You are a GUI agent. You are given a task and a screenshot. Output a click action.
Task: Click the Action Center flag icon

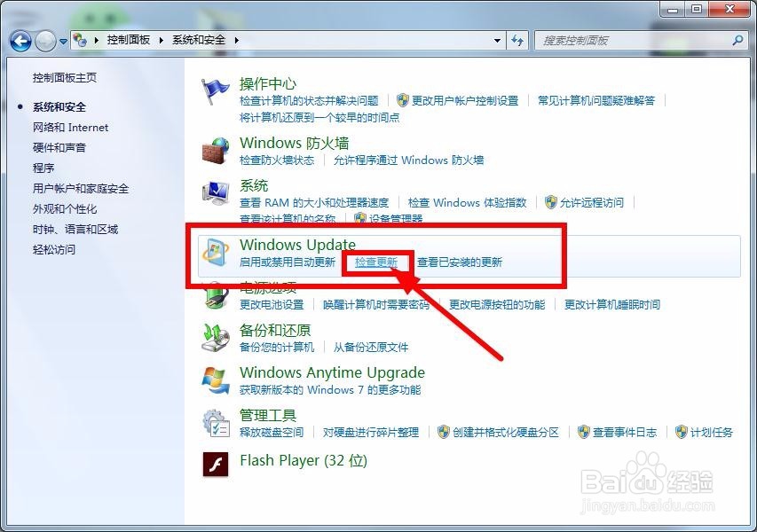point(215,91)
